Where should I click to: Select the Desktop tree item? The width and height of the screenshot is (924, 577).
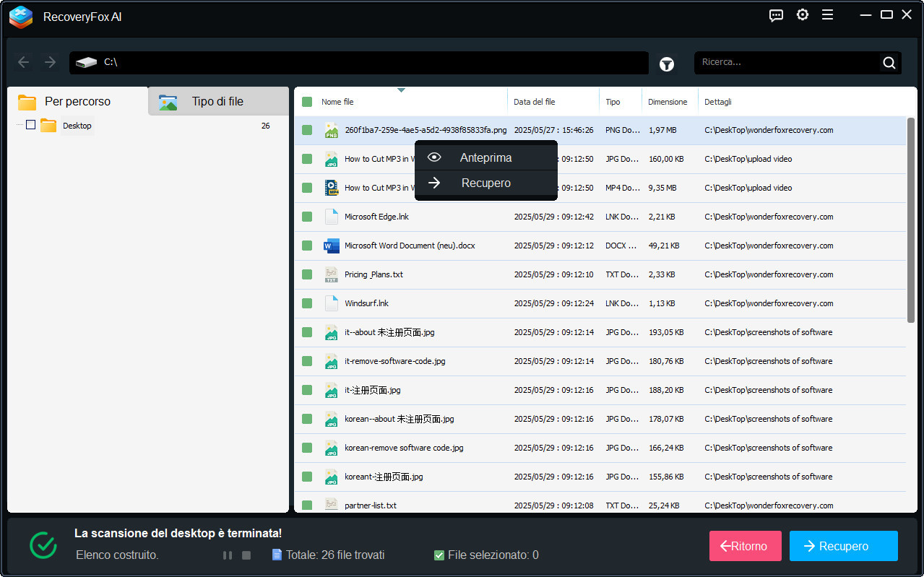[x=77, y=126]
